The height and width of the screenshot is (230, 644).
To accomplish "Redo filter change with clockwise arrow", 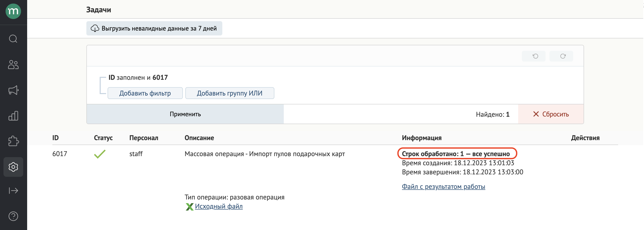I will tap(561, 56).
